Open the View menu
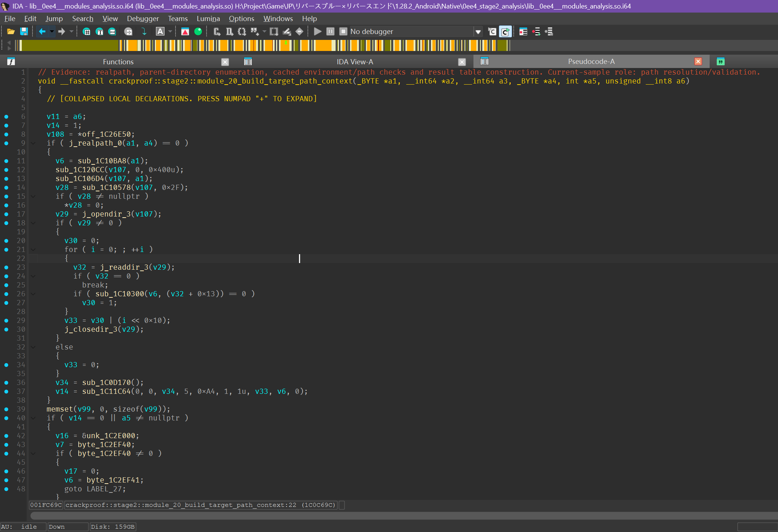 pos(110,18)
